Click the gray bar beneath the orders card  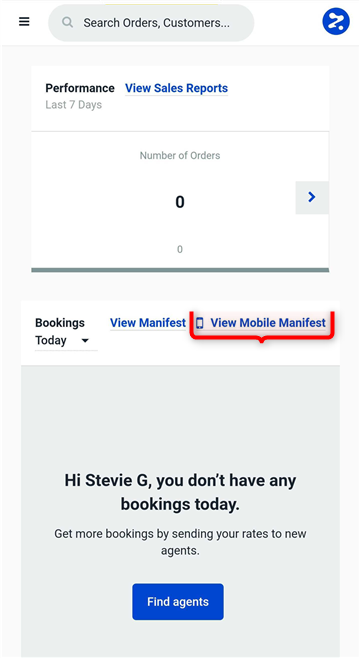point(180,270)
